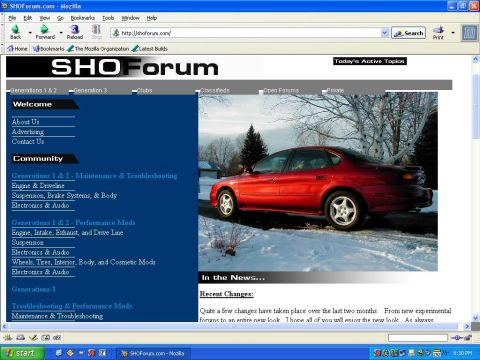Open Today's Active Topics

click(370, 61)
